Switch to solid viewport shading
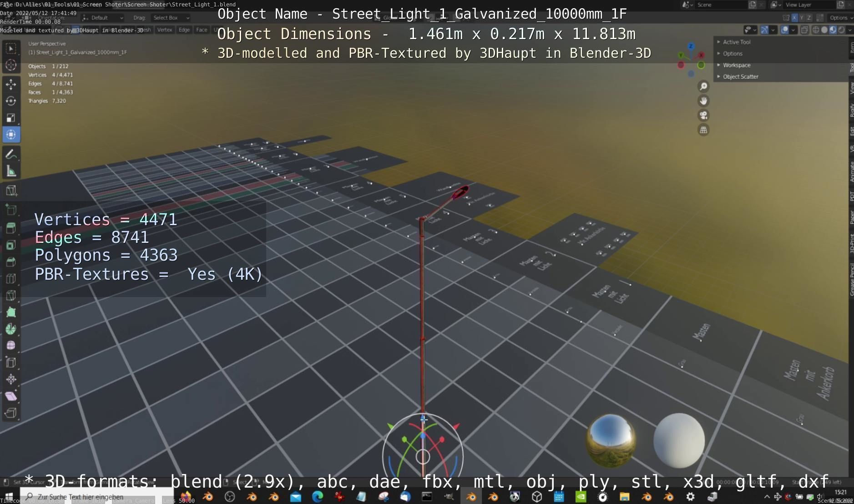This screenshot has height=504, width=854. coord(824,30)
